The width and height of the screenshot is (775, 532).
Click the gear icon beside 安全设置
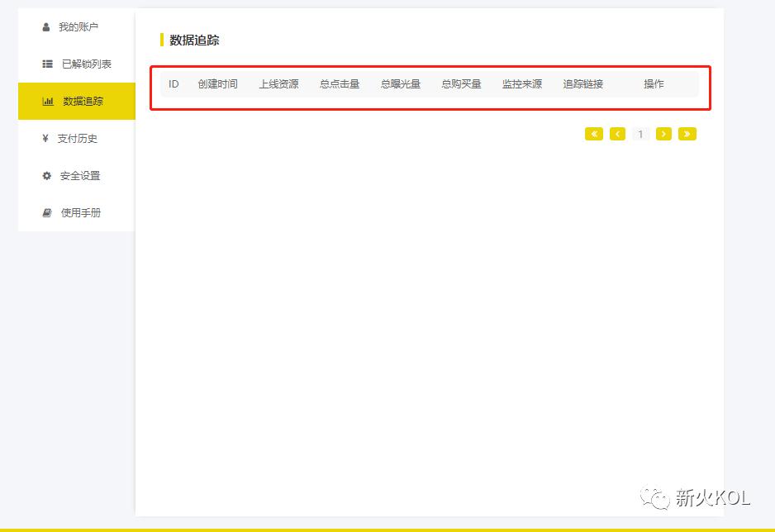(47, 175)
